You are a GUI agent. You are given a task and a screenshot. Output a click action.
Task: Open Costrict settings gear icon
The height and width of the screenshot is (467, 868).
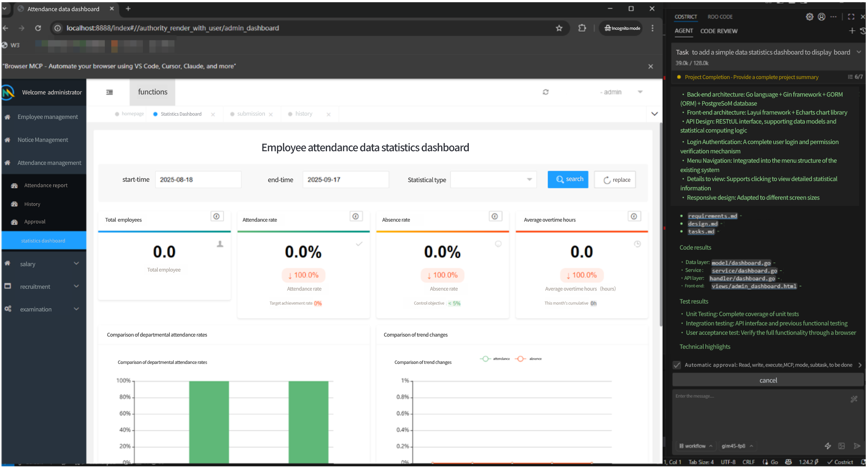(809, 17)
